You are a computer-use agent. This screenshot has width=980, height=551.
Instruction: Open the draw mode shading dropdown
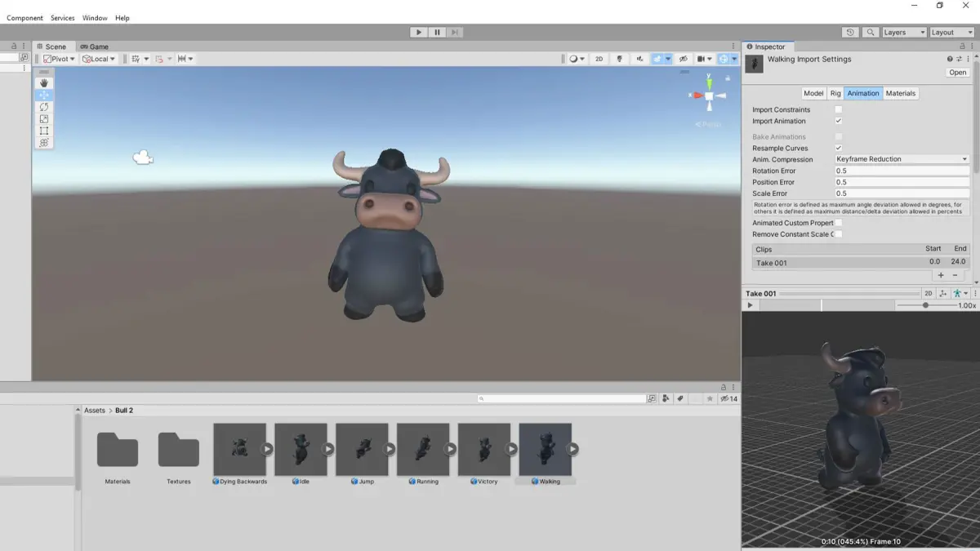[x=577, y=59]
